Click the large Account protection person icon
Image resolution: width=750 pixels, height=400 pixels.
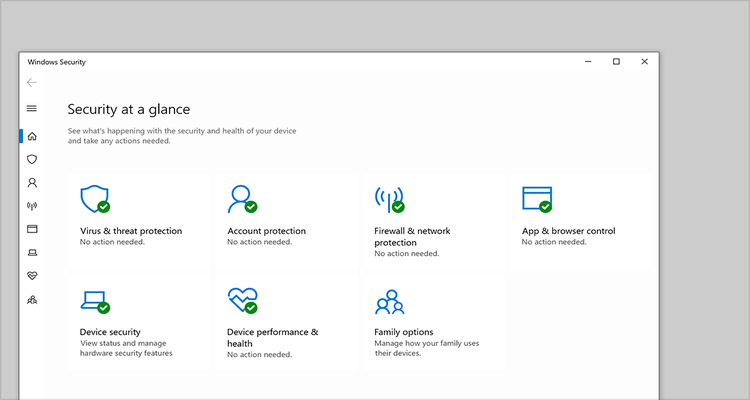point(242,199)
